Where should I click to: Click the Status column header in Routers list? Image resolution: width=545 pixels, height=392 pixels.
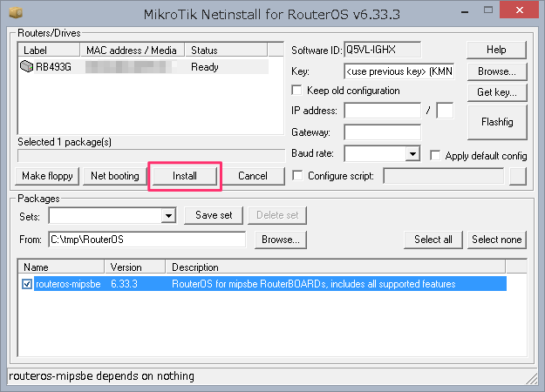point(226,51)
